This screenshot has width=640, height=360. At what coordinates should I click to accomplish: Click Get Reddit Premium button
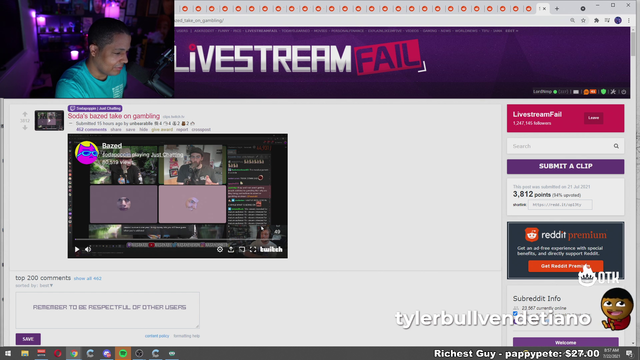tap(565, 266)
